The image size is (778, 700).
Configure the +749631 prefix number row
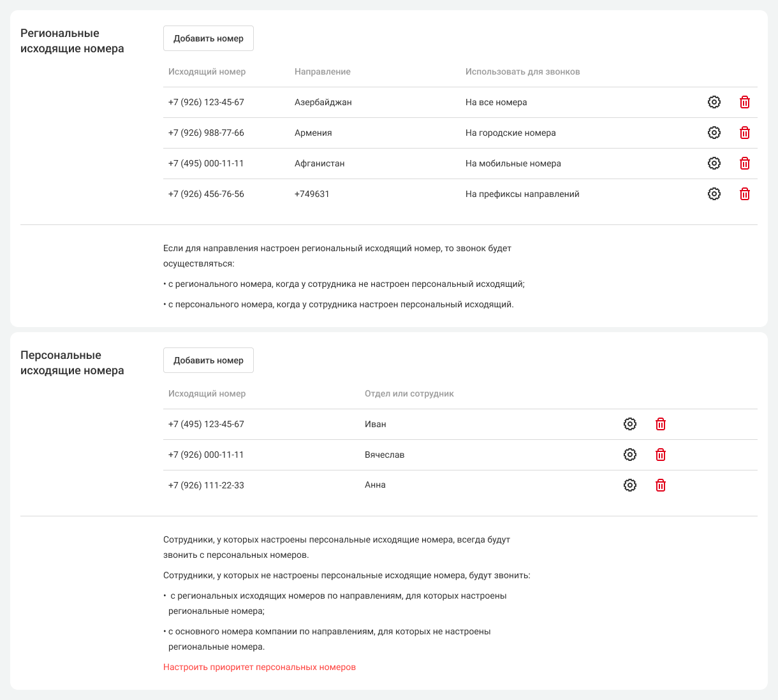[x=714, y=194]
